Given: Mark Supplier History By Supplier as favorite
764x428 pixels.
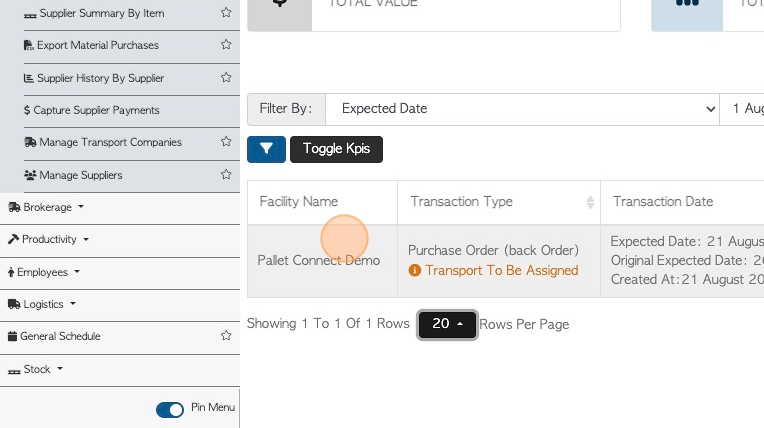Looking at the screenshot, I should 226,78.
